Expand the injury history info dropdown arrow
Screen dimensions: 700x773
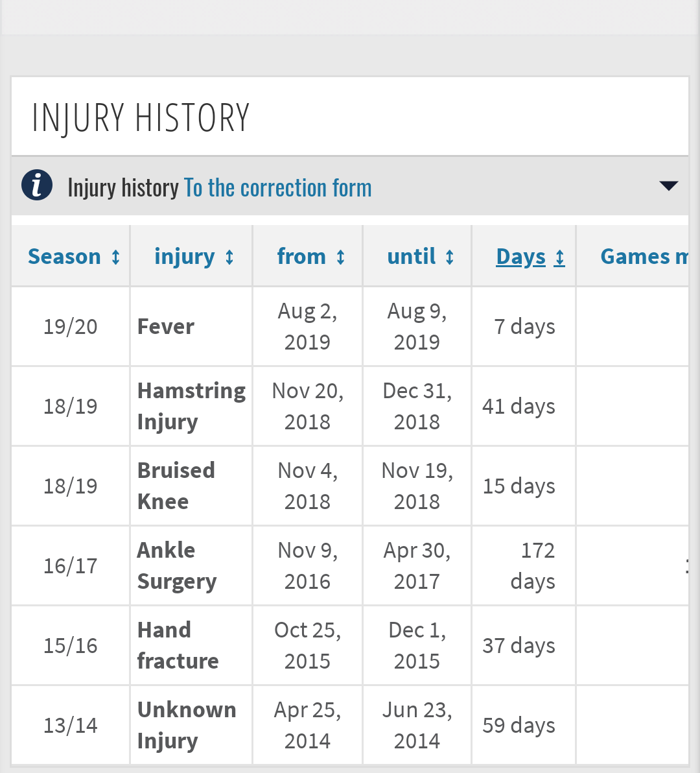coord(668,185)
